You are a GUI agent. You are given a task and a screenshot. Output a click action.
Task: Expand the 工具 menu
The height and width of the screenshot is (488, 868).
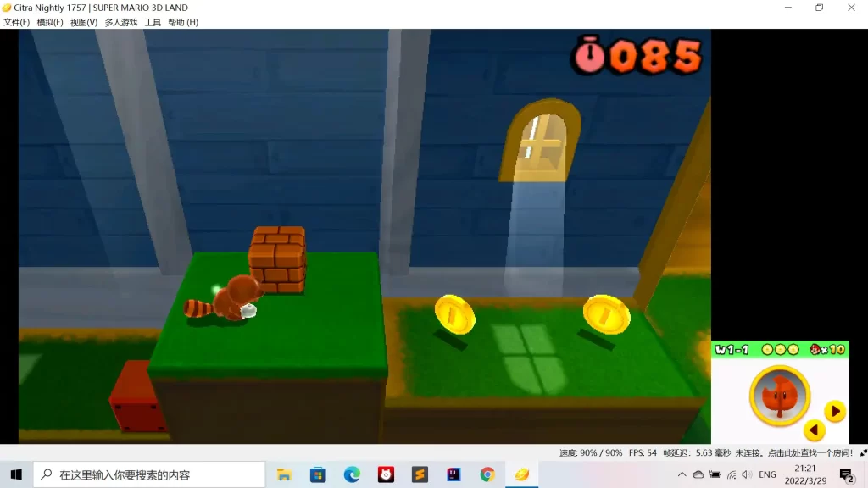point(153,23)
